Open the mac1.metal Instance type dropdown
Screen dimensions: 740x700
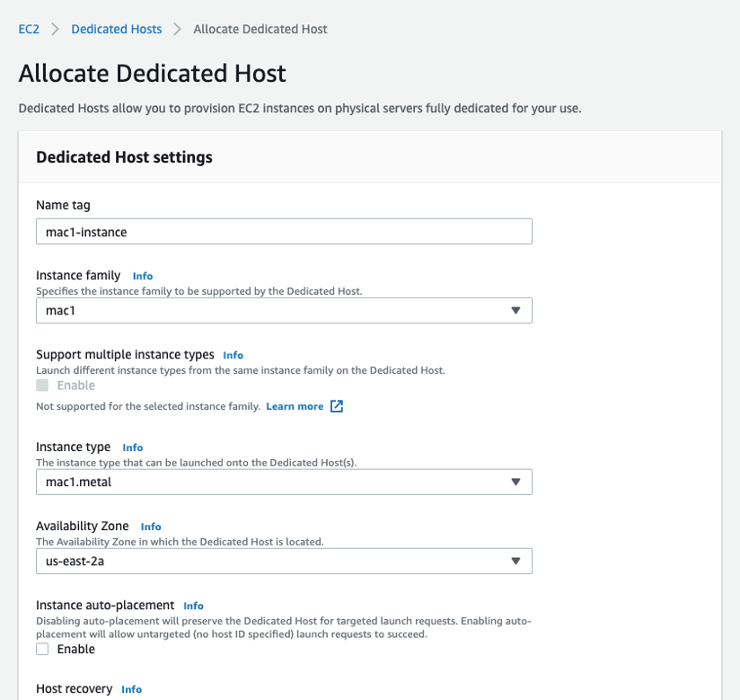pyautogui.click(x=283, y=482)
